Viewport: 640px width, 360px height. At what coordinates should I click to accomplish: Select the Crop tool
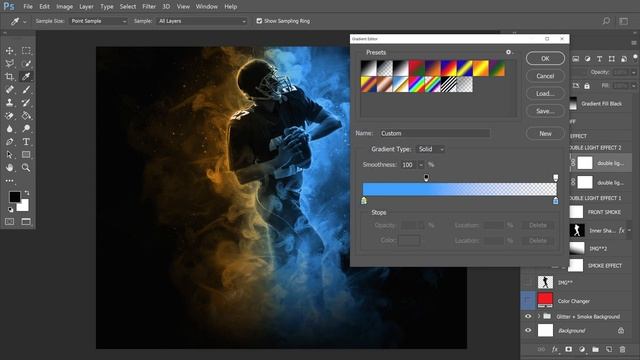9,77
